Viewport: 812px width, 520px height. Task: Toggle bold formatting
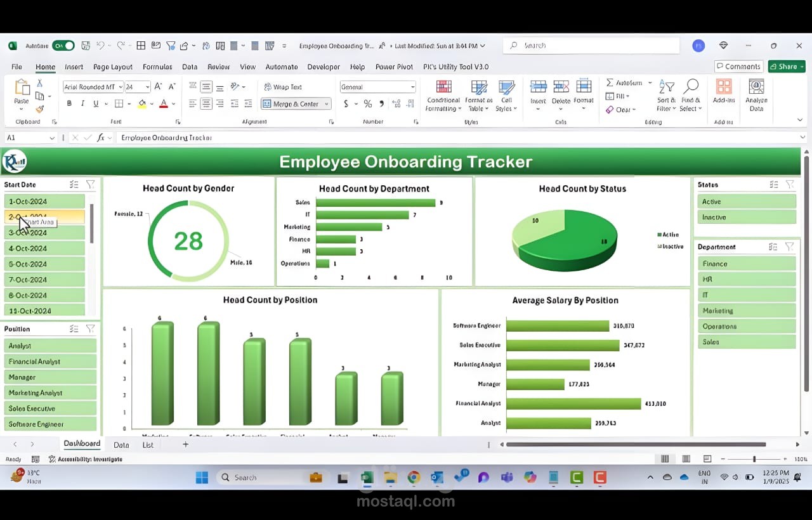(69, 102)
